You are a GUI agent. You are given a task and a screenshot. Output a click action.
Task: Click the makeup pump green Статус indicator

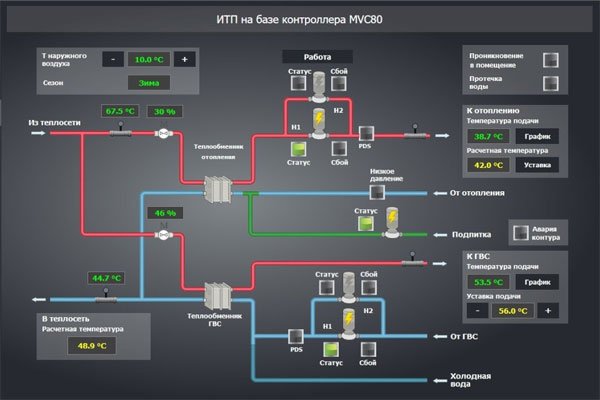(x=365, y=223)
